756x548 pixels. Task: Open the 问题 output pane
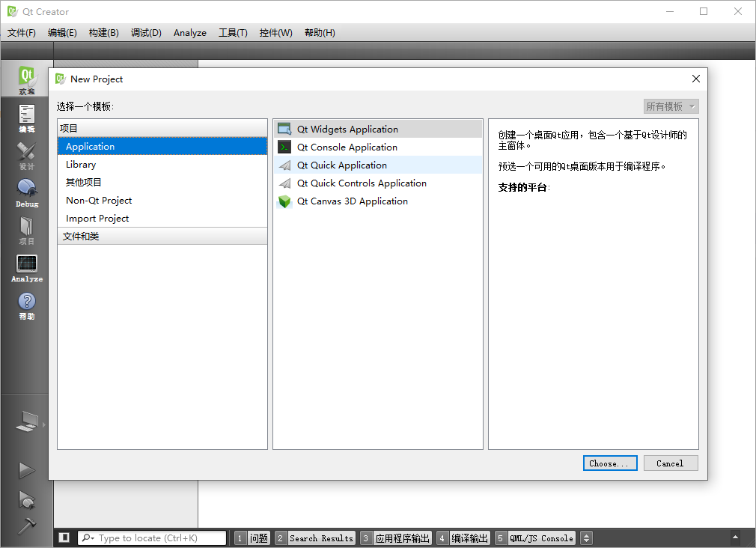coord(252,538)
